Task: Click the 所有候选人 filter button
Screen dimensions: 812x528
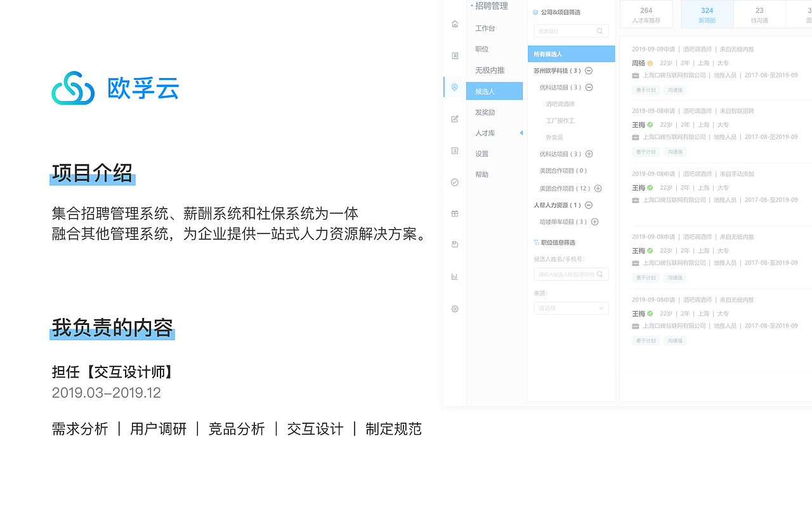Action: [x=571, y=54]
